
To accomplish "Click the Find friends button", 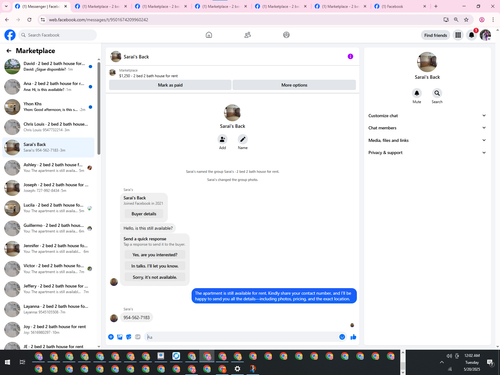I will click(435, 35).
